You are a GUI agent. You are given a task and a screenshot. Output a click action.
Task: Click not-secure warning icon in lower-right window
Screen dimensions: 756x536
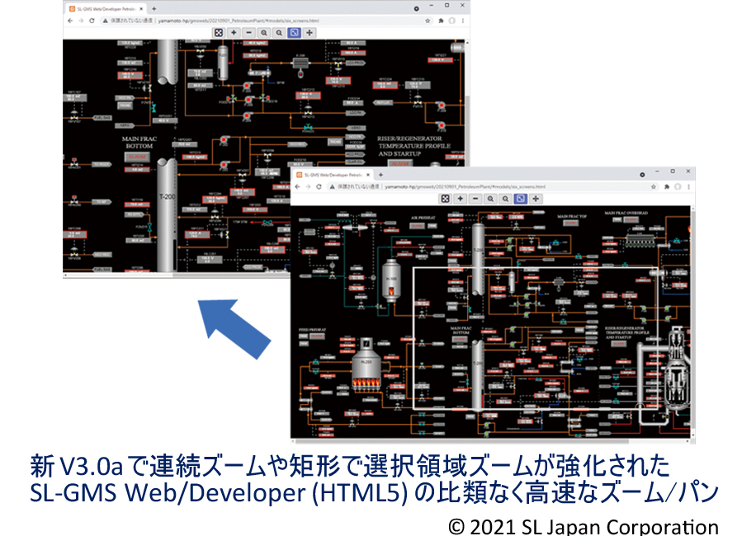click(x=332, y=186)
